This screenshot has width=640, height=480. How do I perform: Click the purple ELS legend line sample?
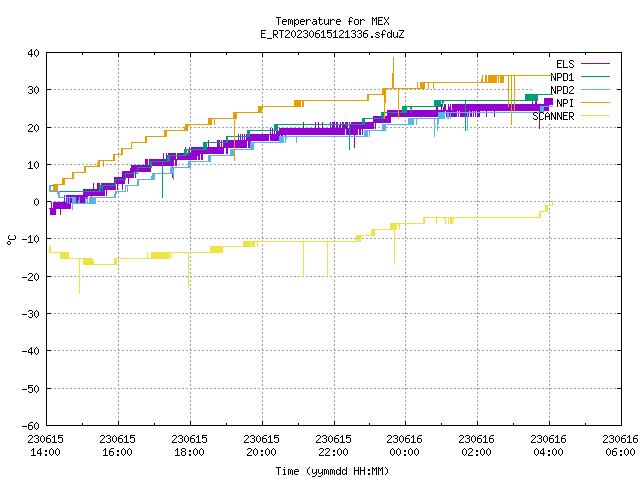click(x=595, y=64)
